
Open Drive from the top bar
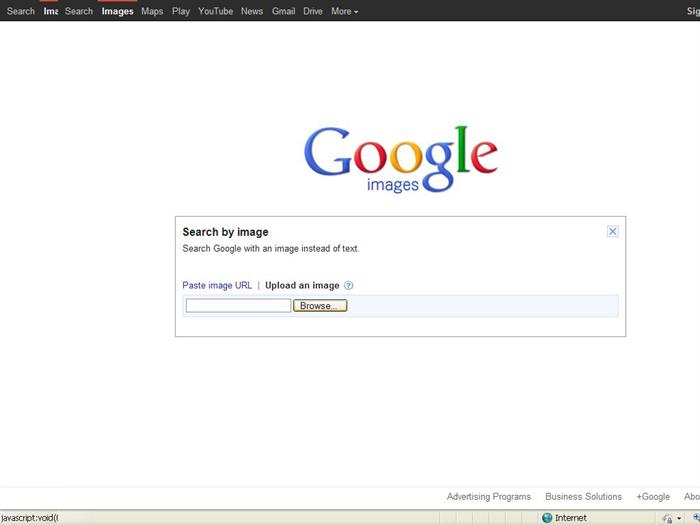(x=312, y=11)
